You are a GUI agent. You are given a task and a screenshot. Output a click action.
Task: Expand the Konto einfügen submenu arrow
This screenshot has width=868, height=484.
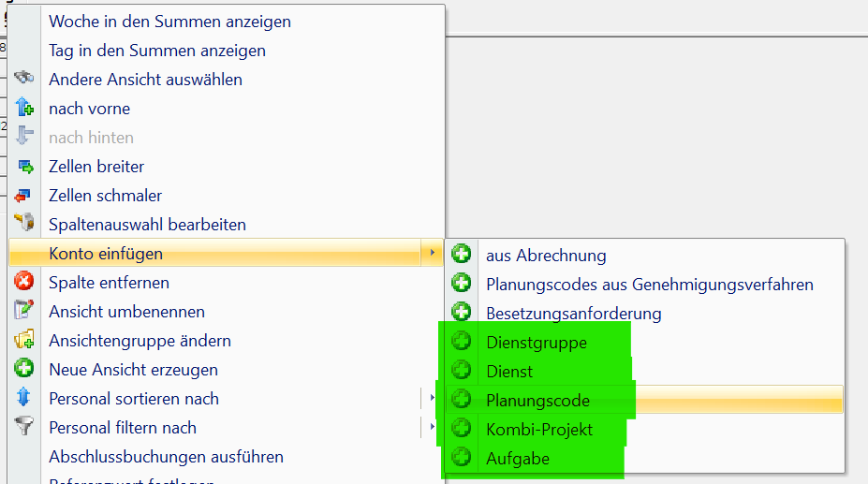pos(431,253)
